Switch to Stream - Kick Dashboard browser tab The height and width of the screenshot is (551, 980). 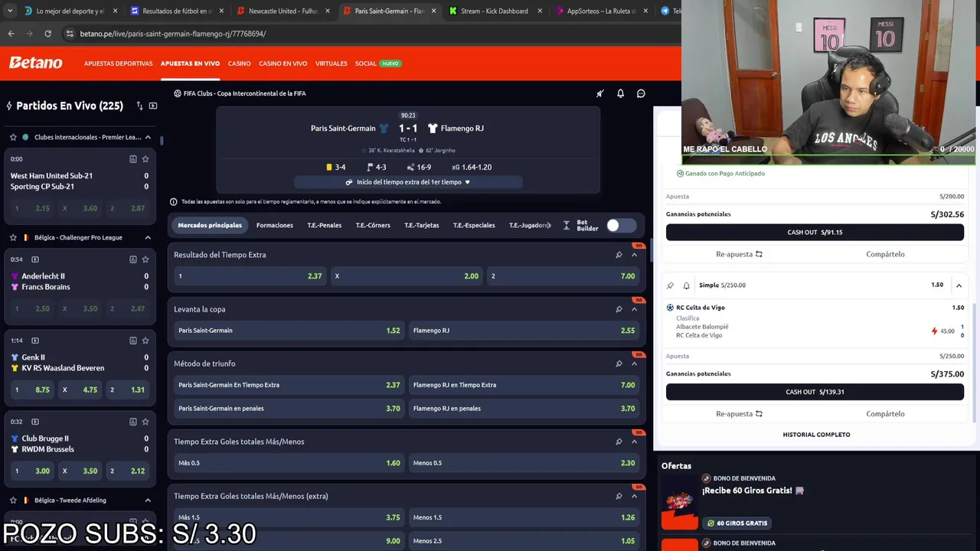[494, 11]
